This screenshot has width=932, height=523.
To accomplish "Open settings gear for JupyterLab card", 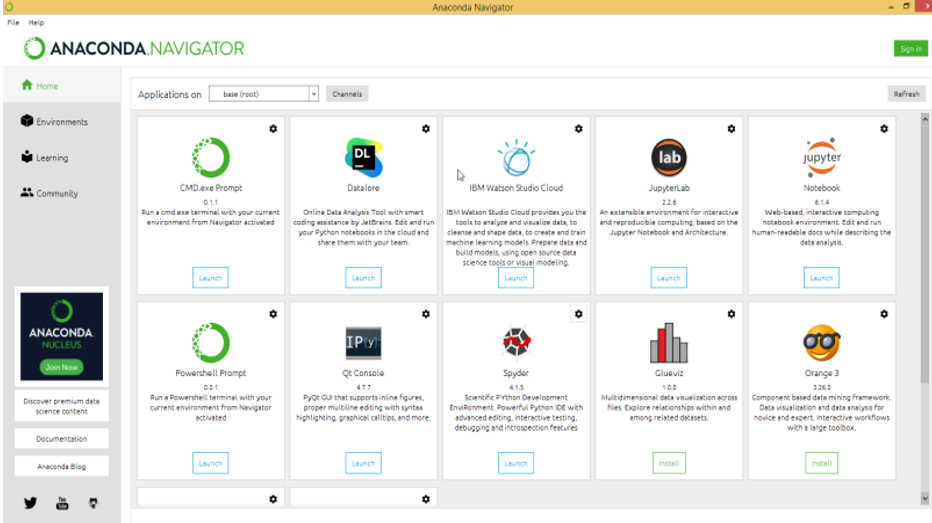I will [731, 128].
